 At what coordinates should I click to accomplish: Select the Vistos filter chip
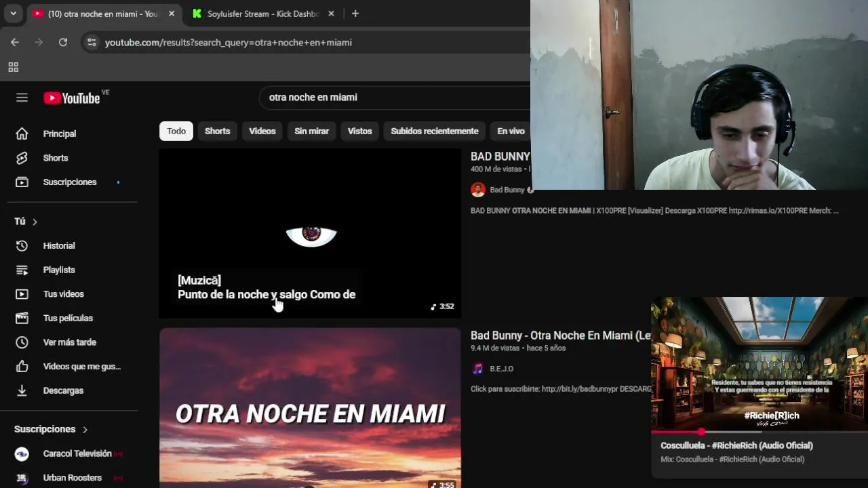coord(360,131)
